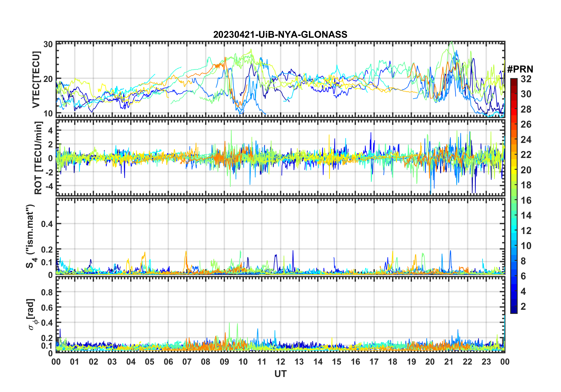Pick the cyan colorbar band beside 12
The height and width of the screenshot is (392, 561).
pos(514,230)
